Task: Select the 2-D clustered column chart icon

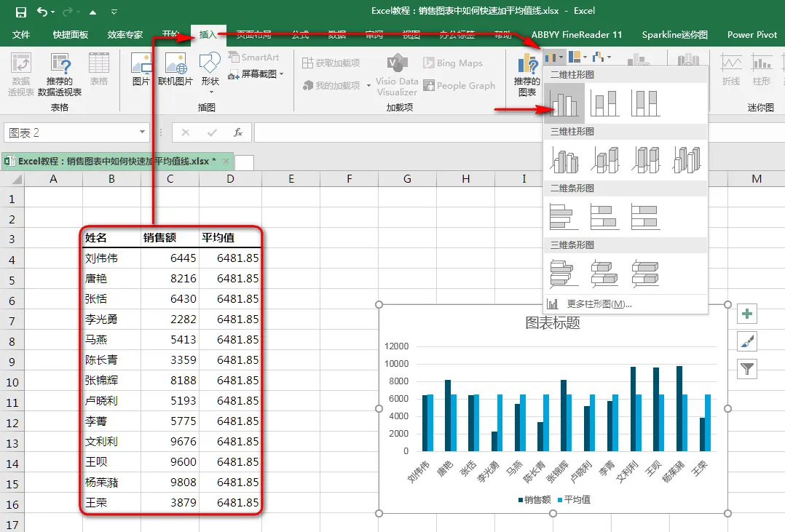Action: pos(564,103)
